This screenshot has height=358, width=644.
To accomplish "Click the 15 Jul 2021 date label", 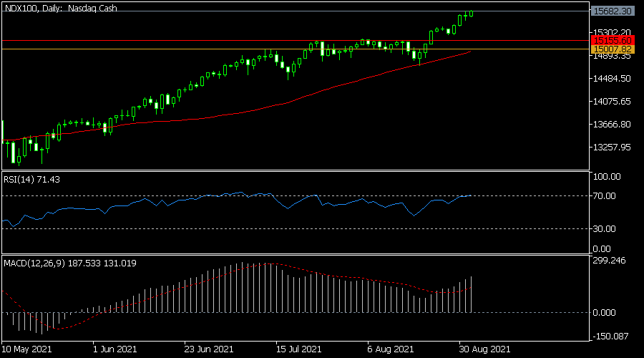I will [299, 349].
